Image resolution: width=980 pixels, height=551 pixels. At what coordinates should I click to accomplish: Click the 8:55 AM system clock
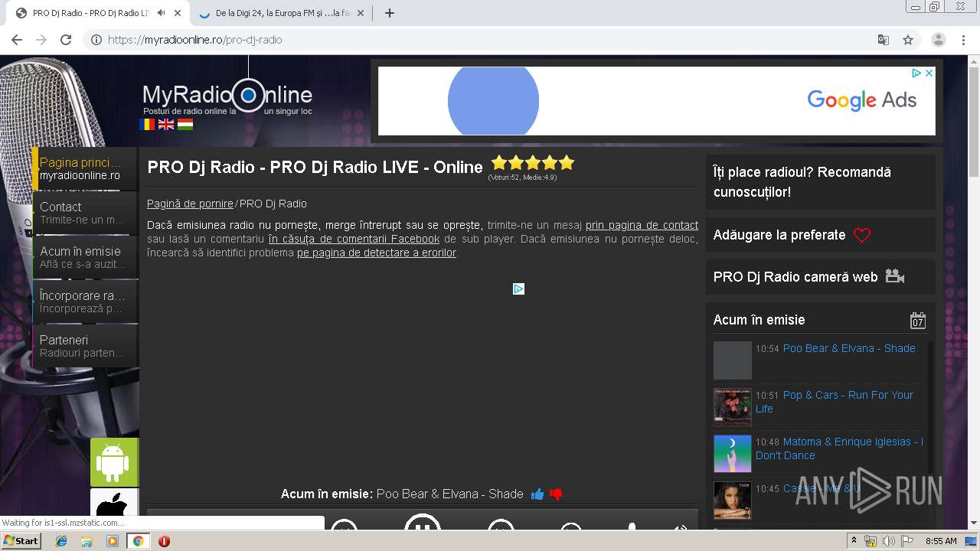pyautogui.click(x=941, y=541)
